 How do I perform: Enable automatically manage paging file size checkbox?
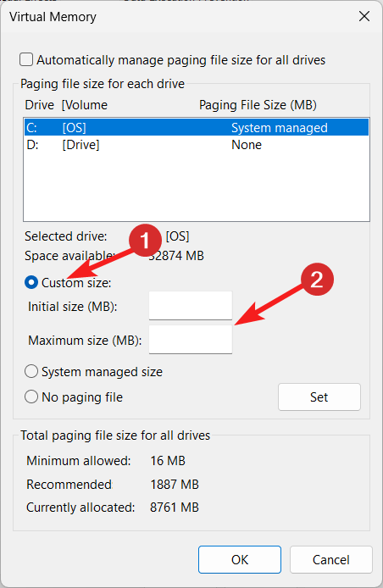[x=26, y=59]
